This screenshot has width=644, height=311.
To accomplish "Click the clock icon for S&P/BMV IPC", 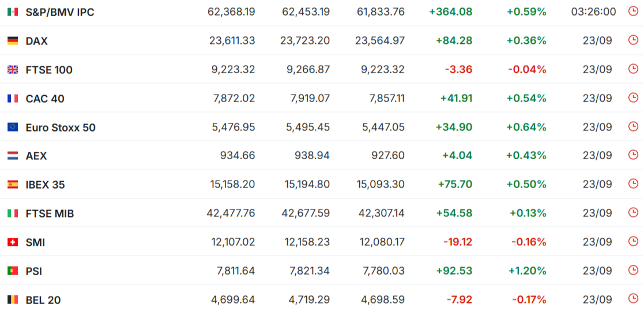I will click(x=633, y=11).
